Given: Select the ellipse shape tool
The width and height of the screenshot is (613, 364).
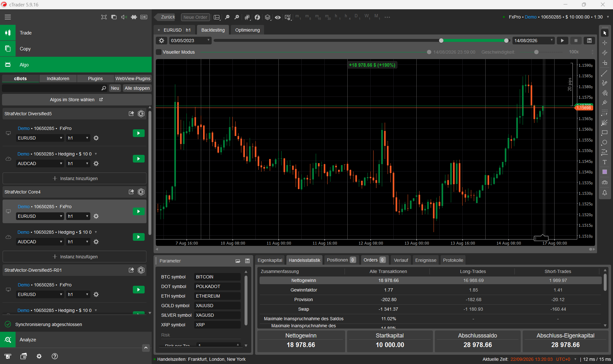Looking at the screenshot, I should (x=605, y=142).
